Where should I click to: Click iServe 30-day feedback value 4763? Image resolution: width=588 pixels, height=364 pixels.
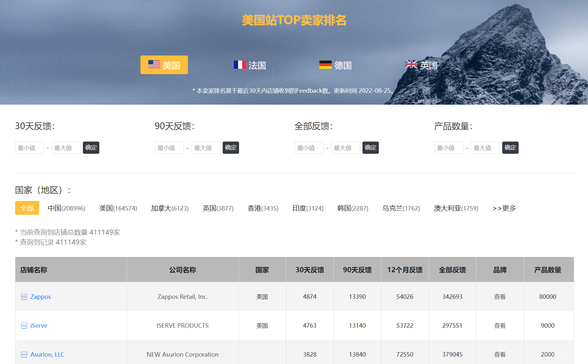[x=310, y=325]
